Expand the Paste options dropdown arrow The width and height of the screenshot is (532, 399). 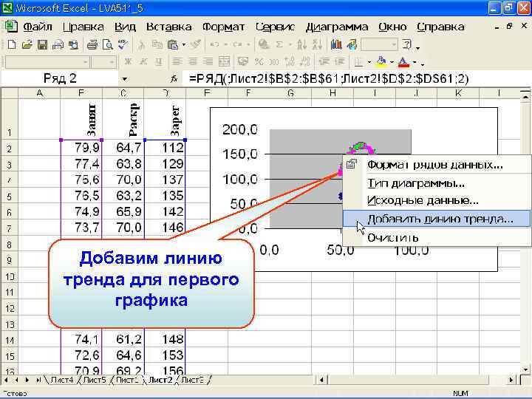tap(183, 44)
